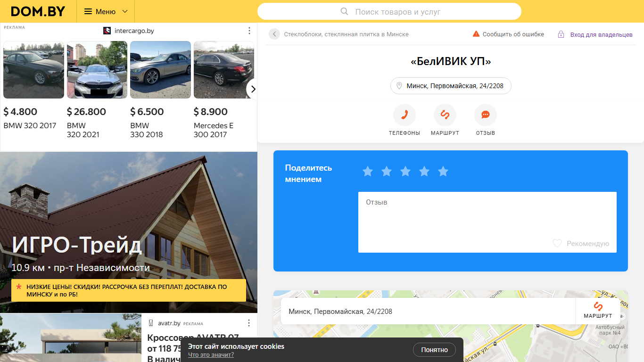Open the avatr.by advertiser link

click(x=169, y=323)
